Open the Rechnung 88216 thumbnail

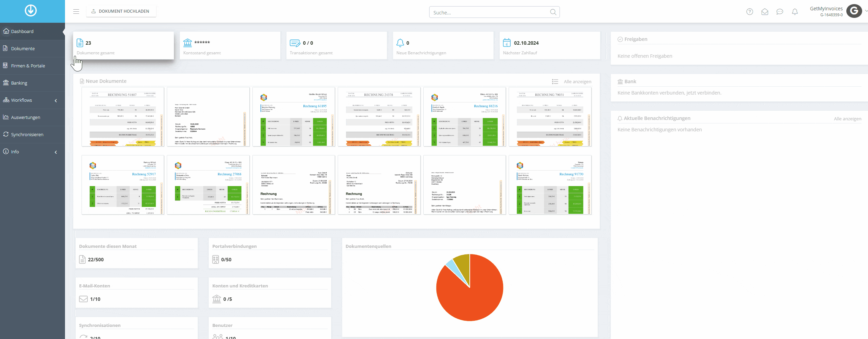[465, 117]
